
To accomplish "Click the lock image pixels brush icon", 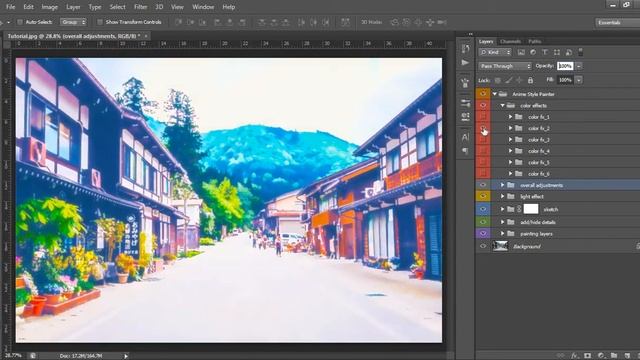I will point(509,80).
